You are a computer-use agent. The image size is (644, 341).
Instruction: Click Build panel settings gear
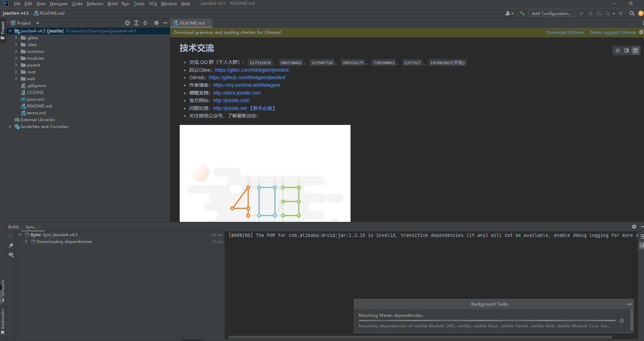coord(634,227)
